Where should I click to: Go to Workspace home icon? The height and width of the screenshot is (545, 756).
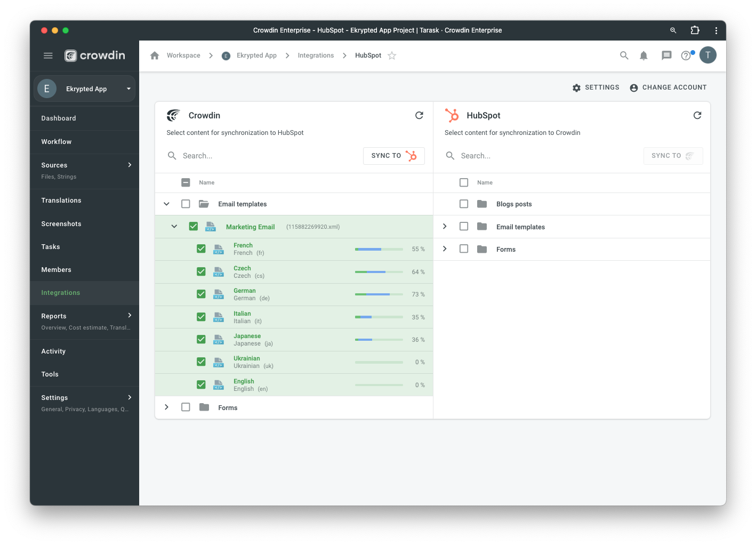coord(155,55)
